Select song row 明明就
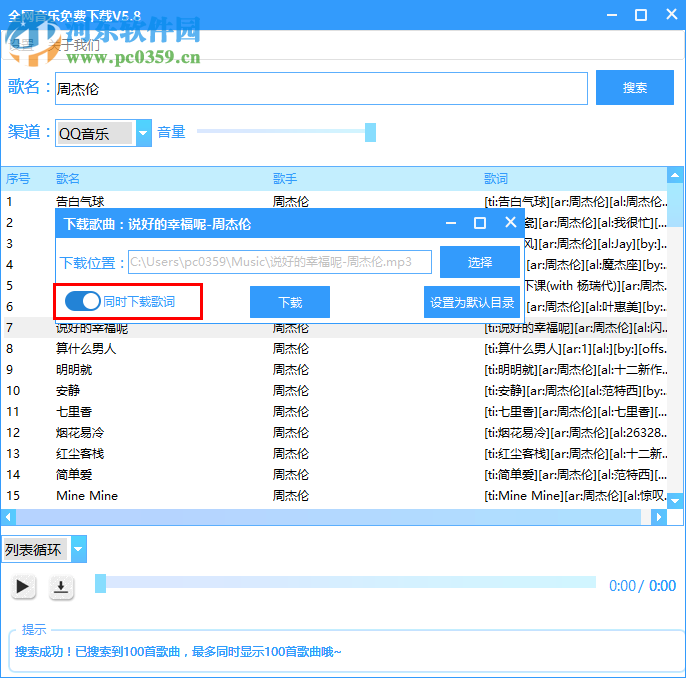686x678 pixels. point(334,370)
